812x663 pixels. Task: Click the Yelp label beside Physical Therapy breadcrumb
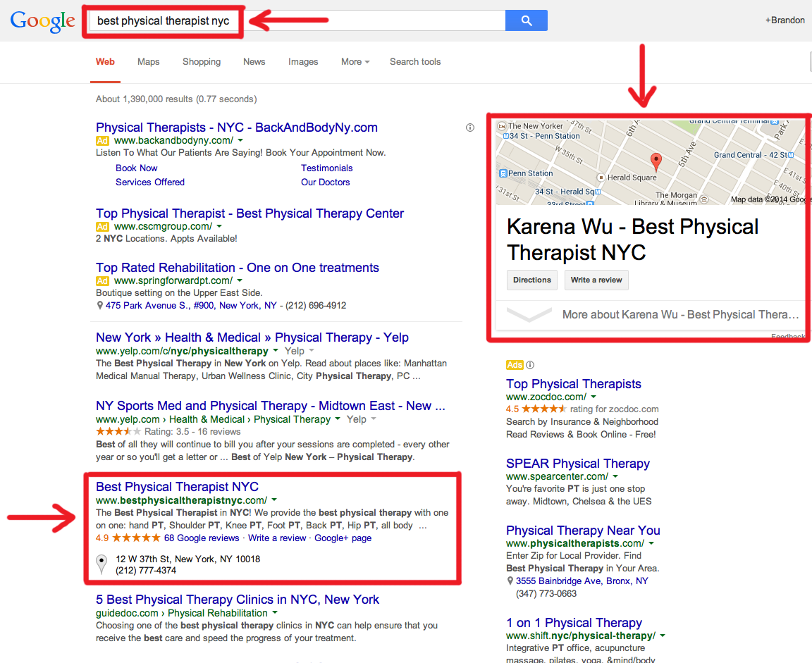(x=356, y=419)
